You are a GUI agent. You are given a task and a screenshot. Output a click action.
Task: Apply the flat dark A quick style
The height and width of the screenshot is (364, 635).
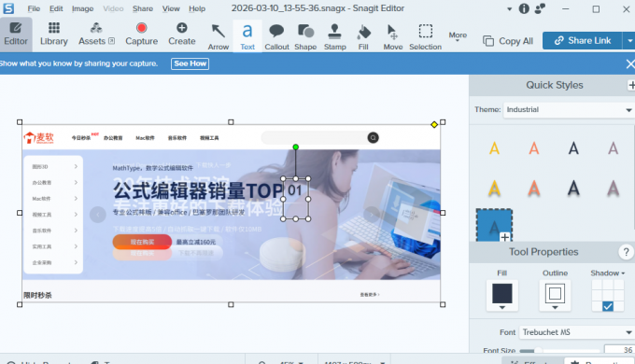pos(573,148)
